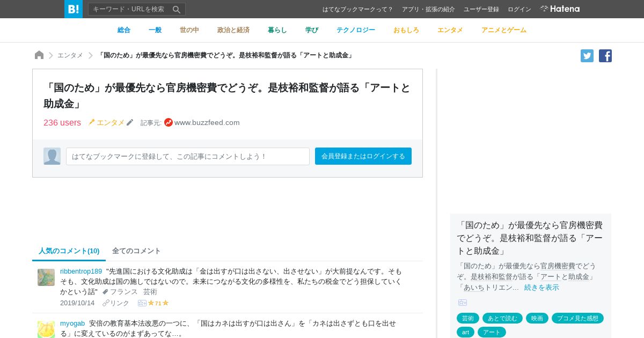Open the main article title link
644x338 pixels.
[x=227, y=95]
